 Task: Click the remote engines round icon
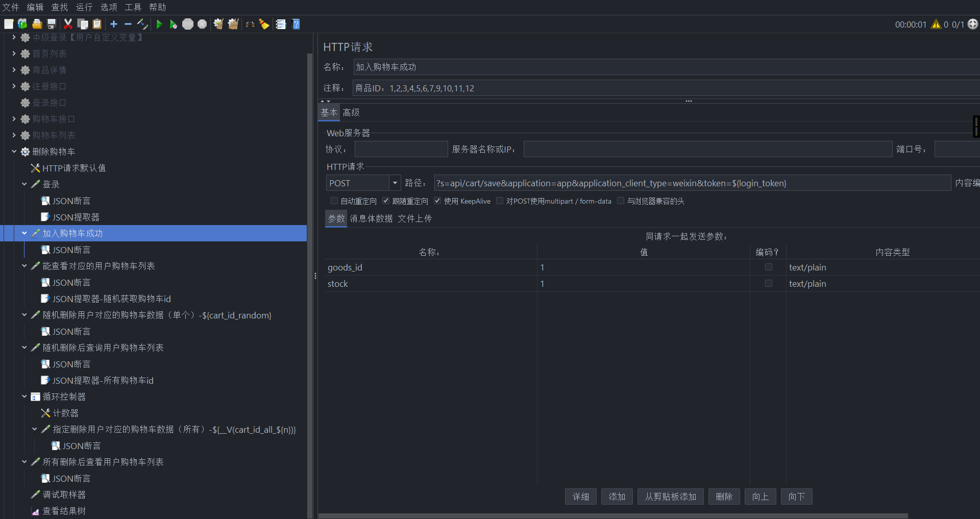coord(973,24)
